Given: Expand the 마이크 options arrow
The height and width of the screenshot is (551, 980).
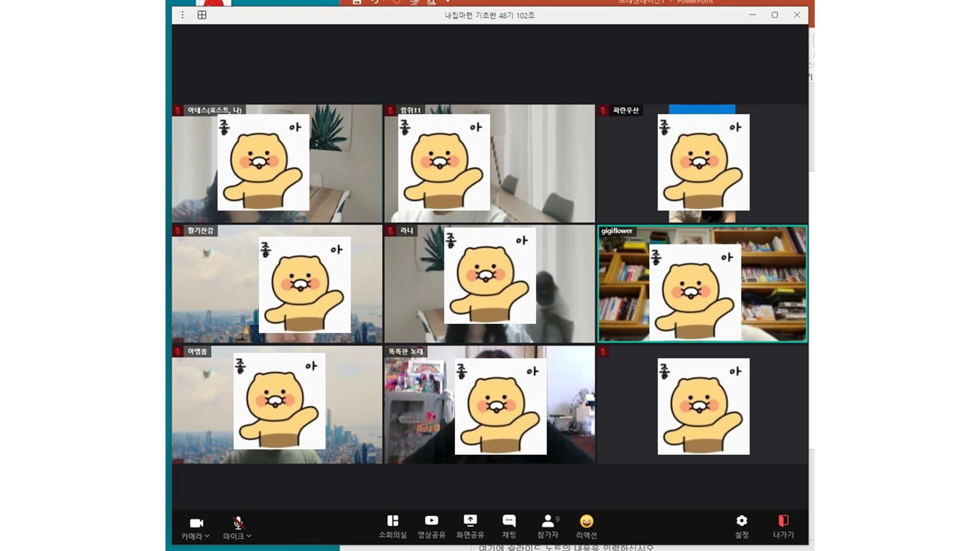Looking at the screenshot, I should [249, 536].
